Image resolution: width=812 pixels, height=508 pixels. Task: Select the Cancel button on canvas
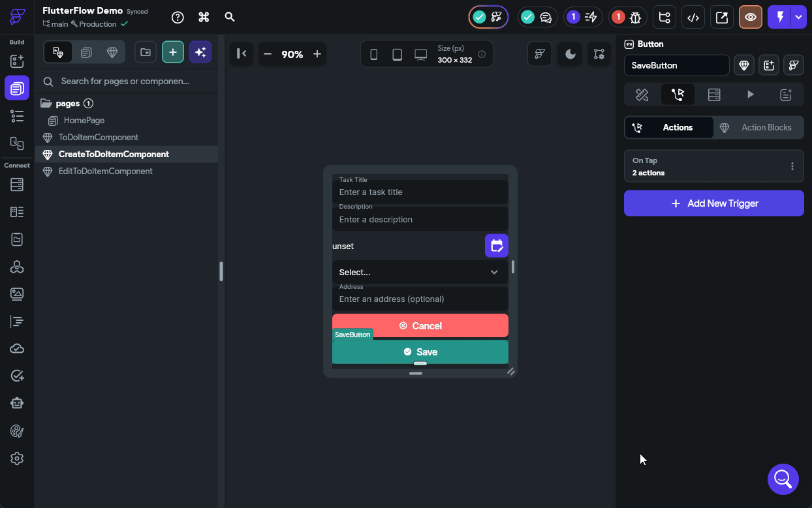(x=420, y=325)
